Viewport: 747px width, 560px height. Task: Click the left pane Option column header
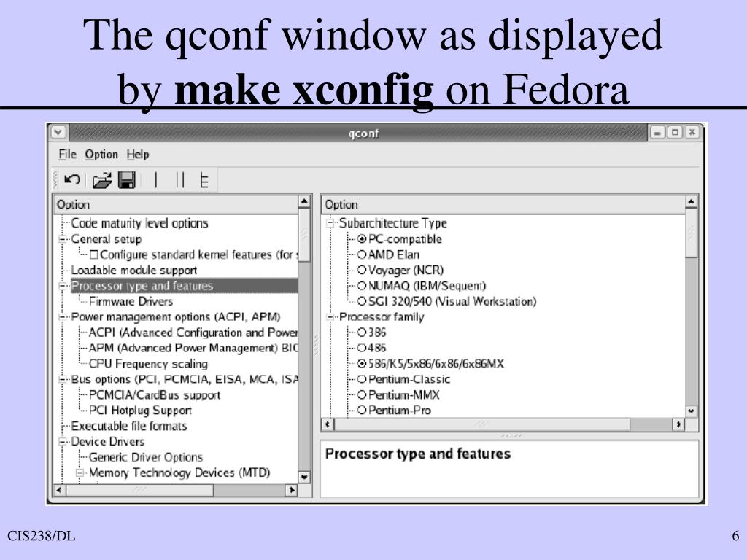click(177, 205)
